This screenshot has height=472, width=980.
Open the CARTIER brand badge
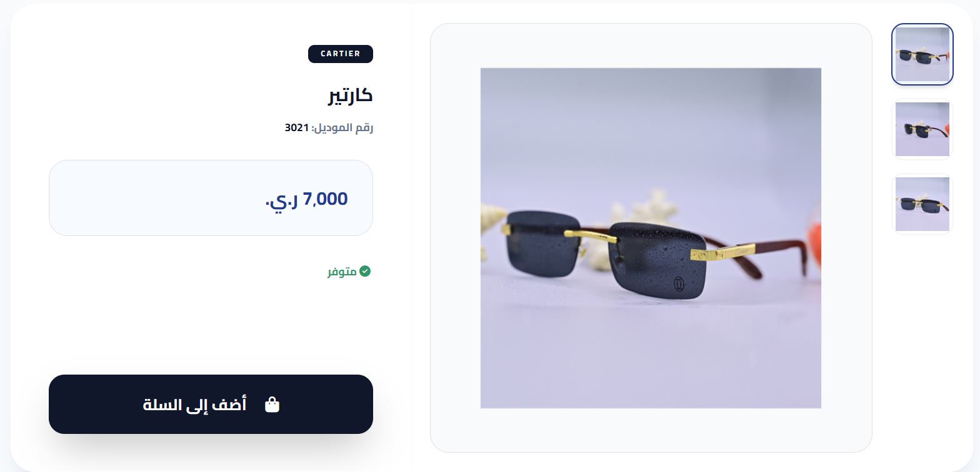[x=341, y=54]
